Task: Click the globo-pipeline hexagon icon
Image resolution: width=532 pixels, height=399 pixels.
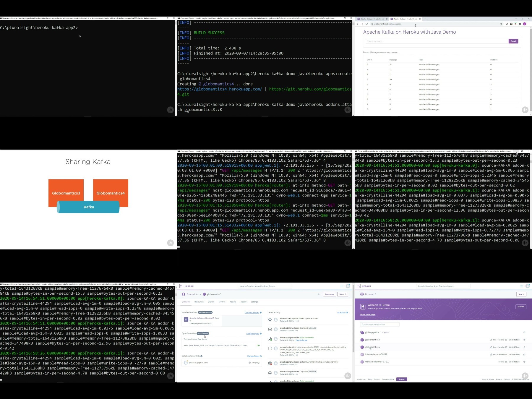Action: point(362,332)
